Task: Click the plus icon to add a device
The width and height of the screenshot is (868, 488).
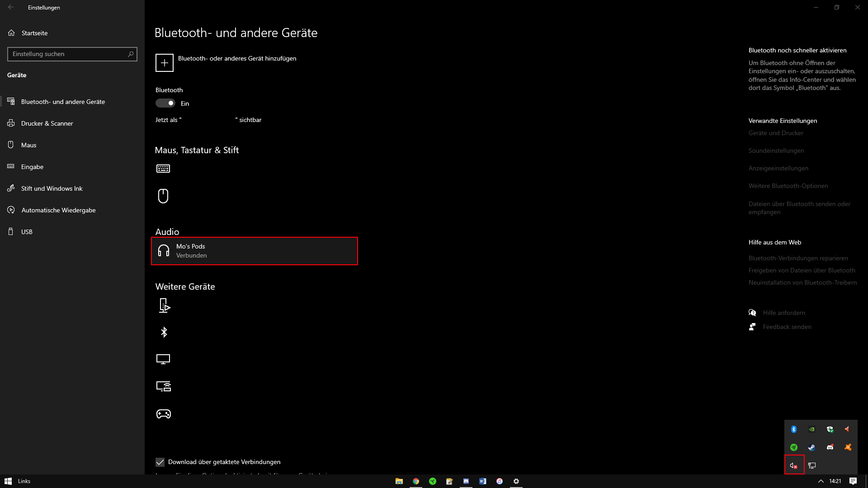Action: (x=165, y=63)
